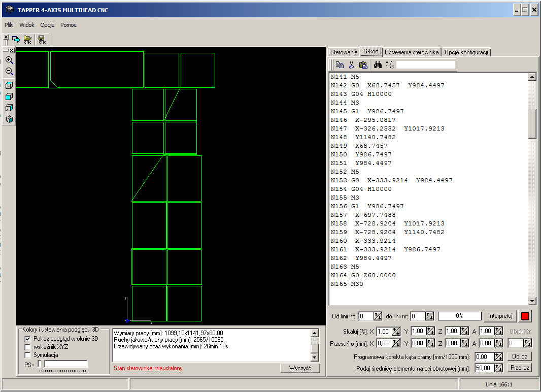The height and width of the screenshot is (392, 541).
Task: Open the Pomoc menu
Action: pyautogui.click(x=69, y=25)
